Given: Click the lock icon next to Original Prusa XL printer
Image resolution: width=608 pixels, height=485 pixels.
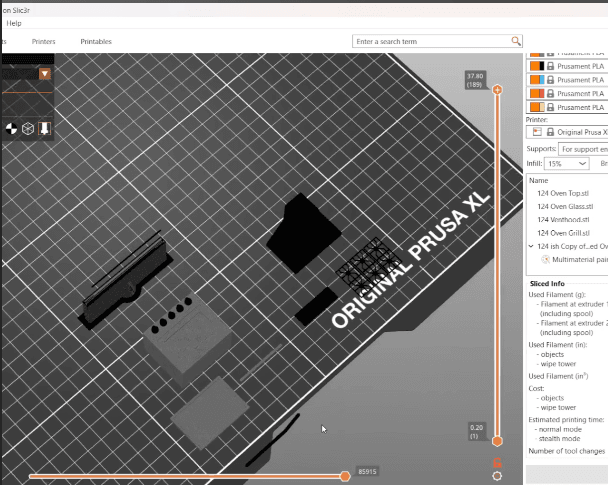Looking at the screenshot, I should pos(550,132).
